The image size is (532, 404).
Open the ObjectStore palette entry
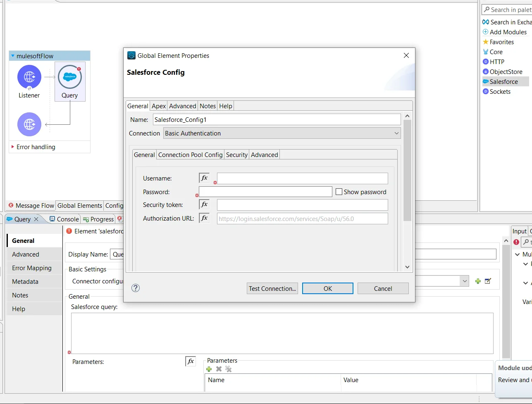click(503, 71)
